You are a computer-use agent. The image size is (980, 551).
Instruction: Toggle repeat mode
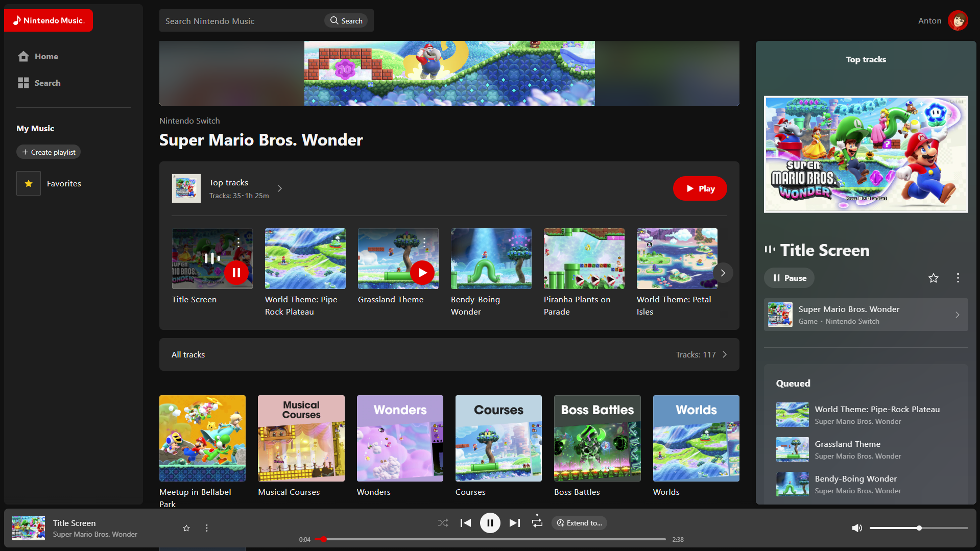click(537, 522)
